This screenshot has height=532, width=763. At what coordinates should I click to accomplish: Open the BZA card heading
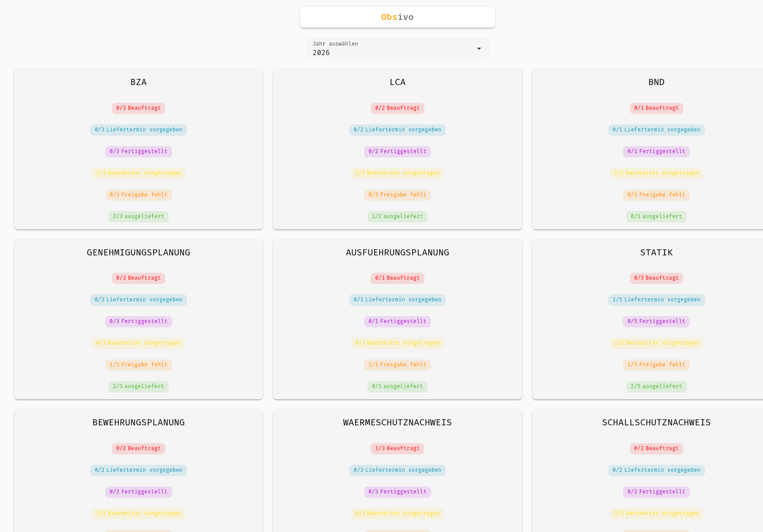[139, 82]
